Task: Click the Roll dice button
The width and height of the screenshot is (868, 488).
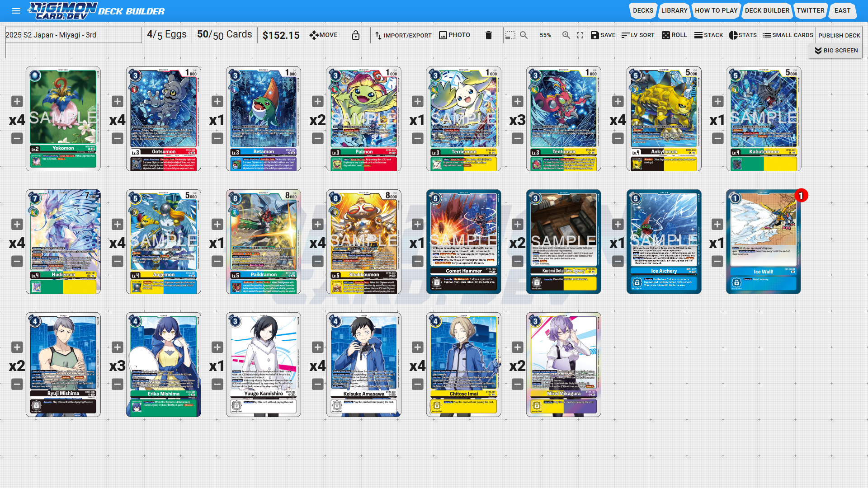Action: pos(674,35)
